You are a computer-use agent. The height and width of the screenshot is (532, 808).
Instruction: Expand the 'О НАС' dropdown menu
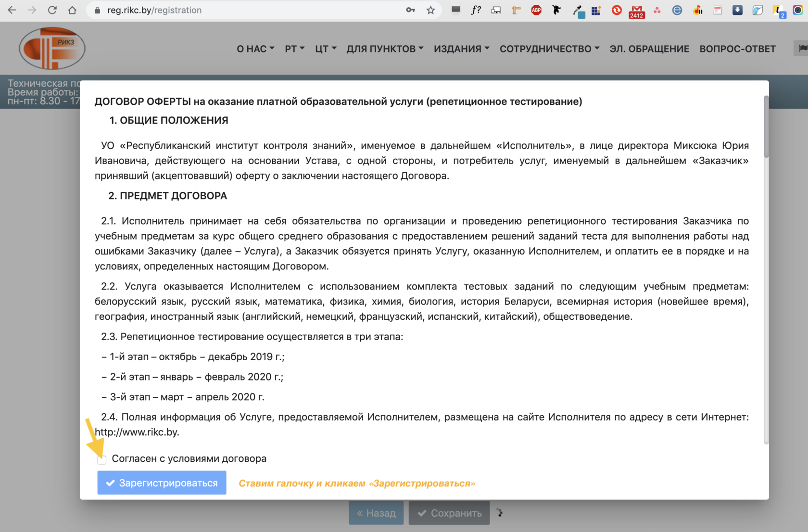click(255, 49)
